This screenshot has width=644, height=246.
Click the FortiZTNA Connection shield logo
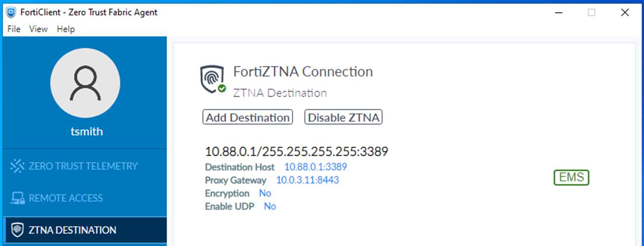pos(211,79)
